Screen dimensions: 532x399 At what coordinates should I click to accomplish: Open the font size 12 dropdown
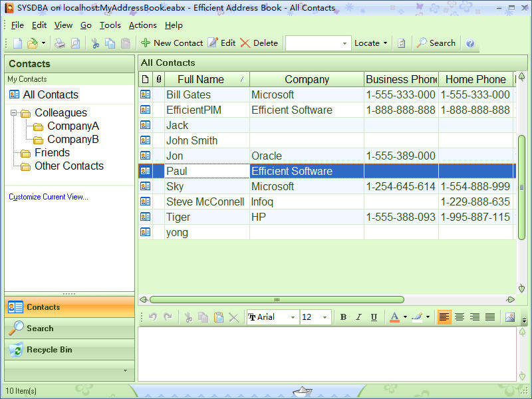click(x=325, y=317)
